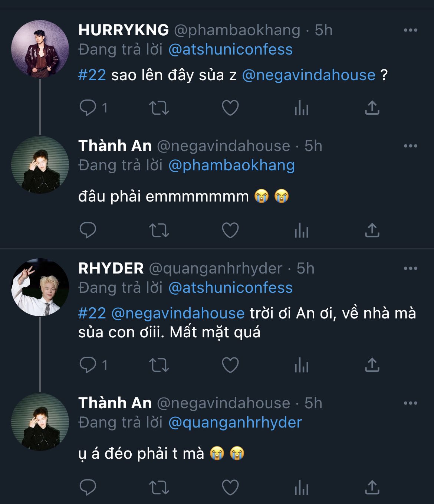Open more options for RHYDER's tweet

tap(410, 269)
